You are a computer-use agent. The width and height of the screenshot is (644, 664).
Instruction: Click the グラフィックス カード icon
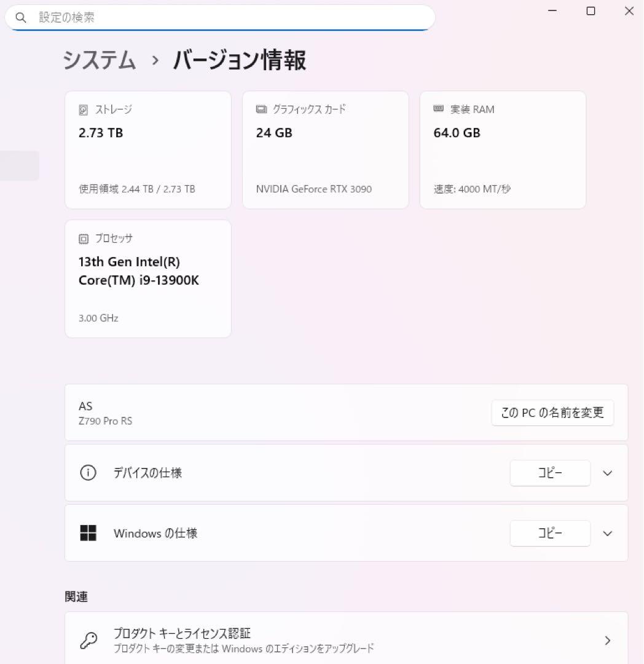pos(261,109)
